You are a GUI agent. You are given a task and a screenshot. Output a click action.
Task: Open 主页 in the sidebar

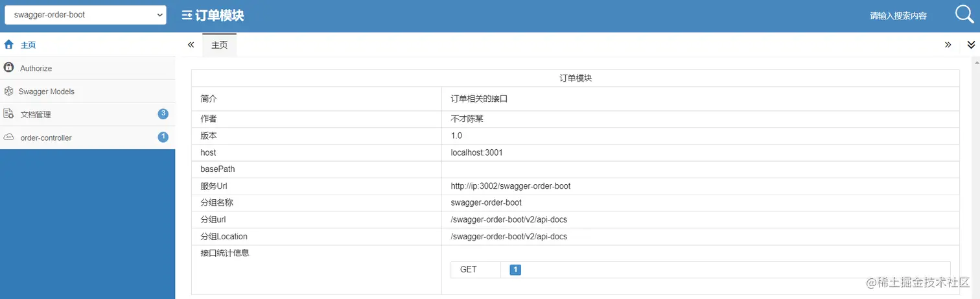(87, 45)
